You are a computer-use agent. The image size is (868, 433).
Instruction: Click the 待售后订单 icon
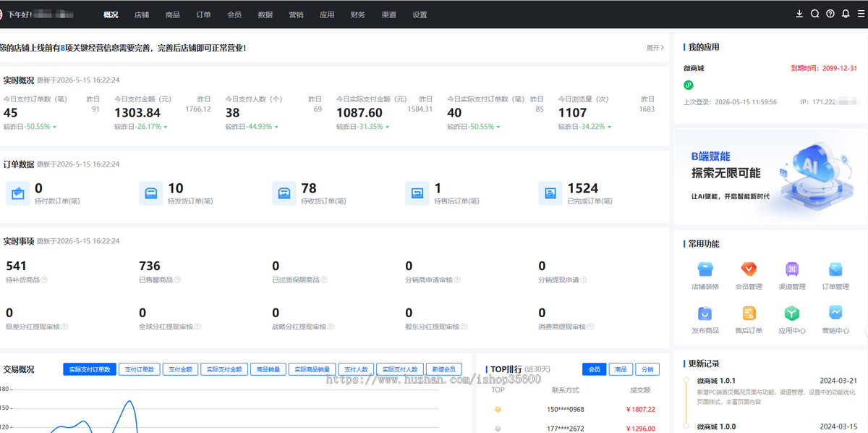click(417, 193)
